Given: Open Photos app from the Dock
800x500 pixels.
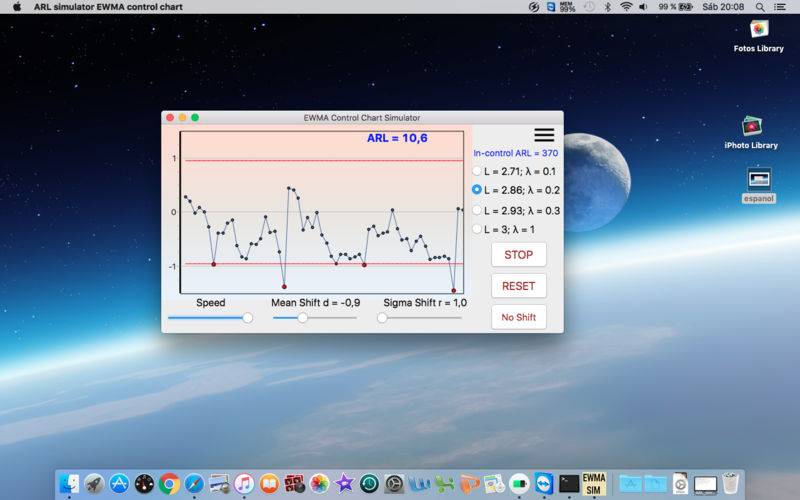Looking at the screenshot, I should (319, 483).
